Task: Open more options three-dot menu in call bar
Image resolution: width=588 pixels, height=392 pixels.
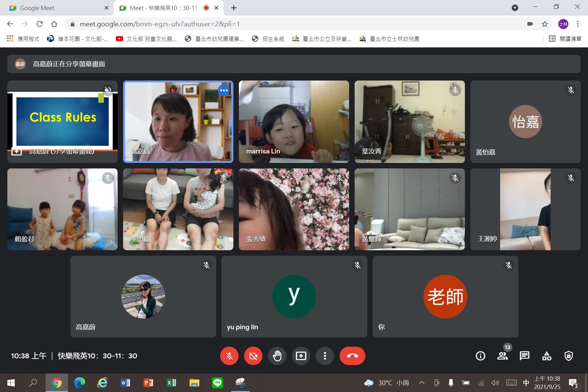Action: (x=325, y=356)
